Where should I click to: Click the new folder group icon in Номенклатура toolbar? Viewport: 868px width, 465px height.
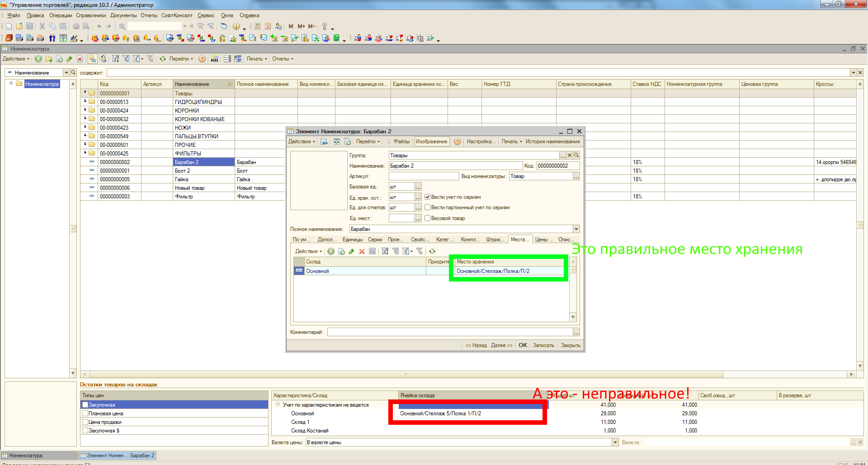(x=49, y=59)
